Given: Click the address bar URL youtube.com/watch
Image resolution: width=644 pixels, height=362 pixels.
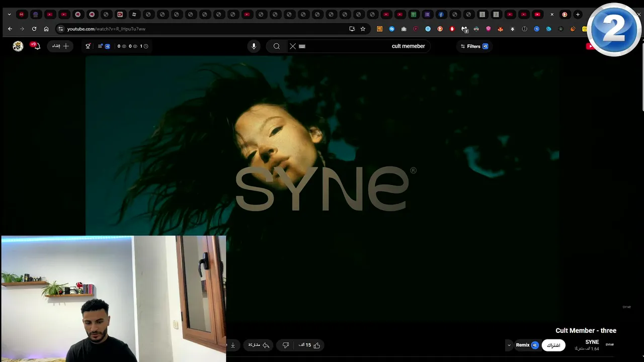Looking at the screenshot, I should [106, 29].
